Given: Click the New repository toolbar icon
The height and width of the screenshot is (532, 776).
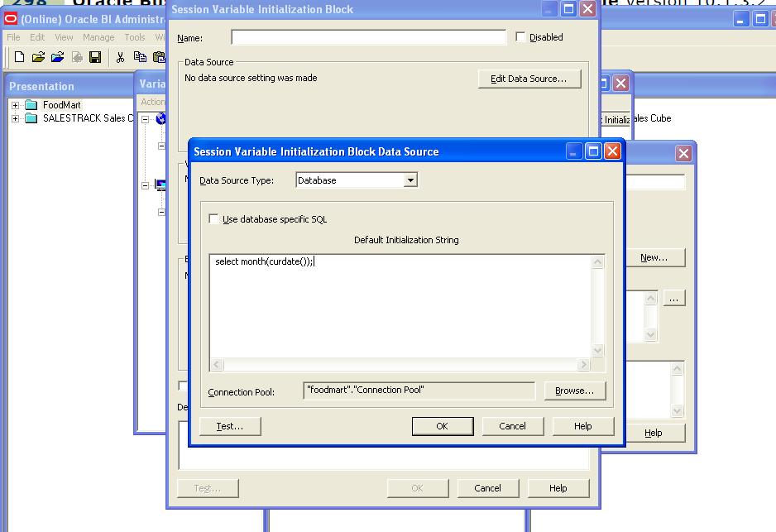Looking at the screenshot, I should pos(19,57).
